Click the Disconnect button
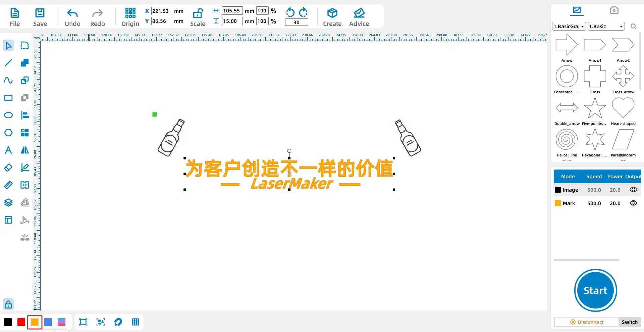This screenshot has height=332, width=644. [x=587, y=322]
